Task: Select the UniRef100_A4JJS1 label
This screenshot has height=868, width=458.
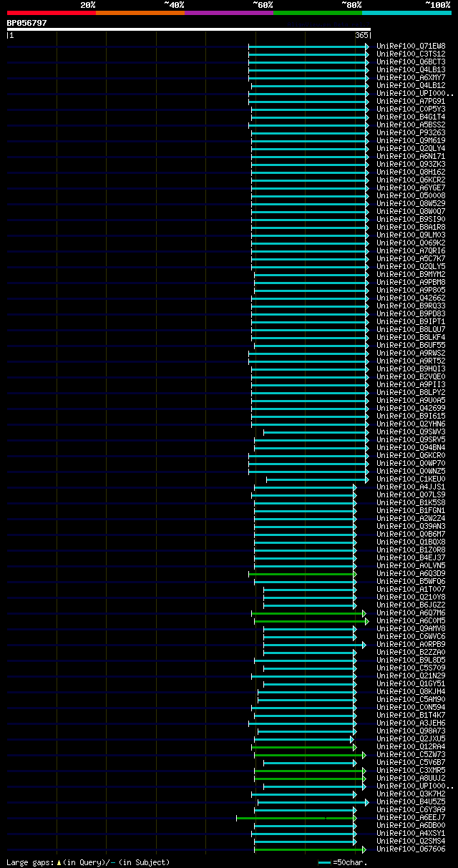Action: [411, 487]
